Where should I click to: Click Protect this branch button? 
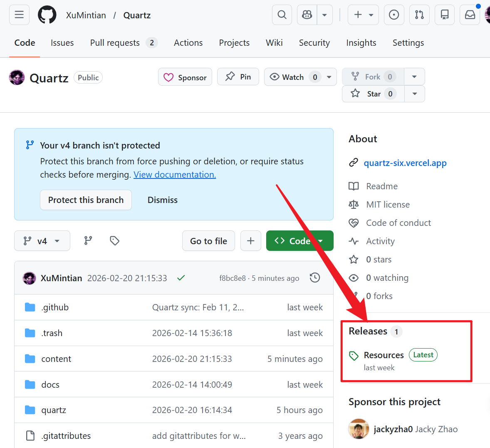[x=86, y=200]
